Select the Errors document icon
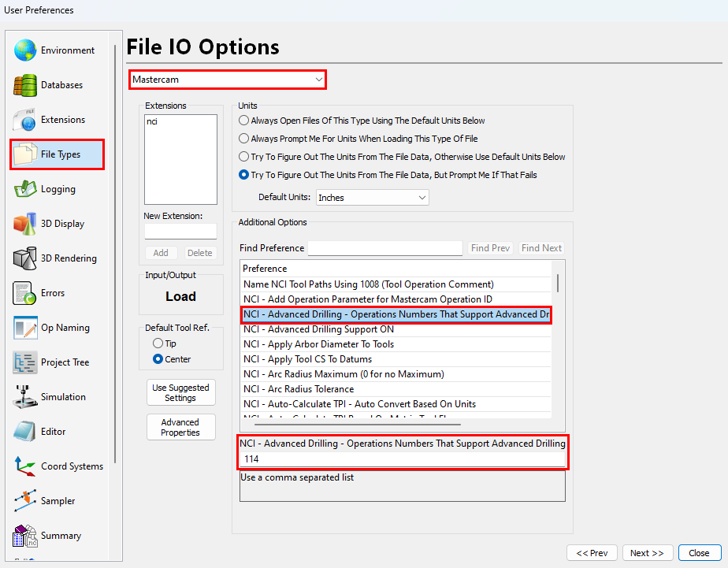728x568 pixels. click(25, 293)
